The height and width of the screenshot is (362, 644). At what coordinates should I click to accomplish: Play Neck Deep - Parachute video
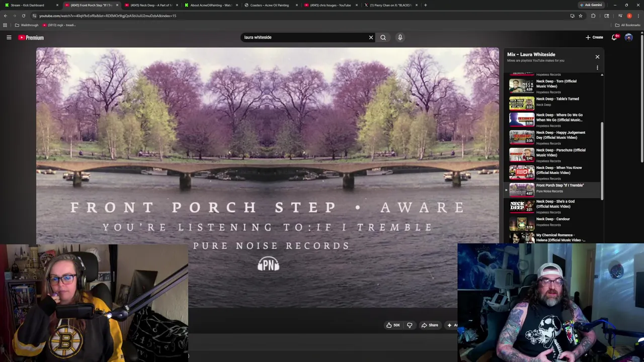(552, 155)
